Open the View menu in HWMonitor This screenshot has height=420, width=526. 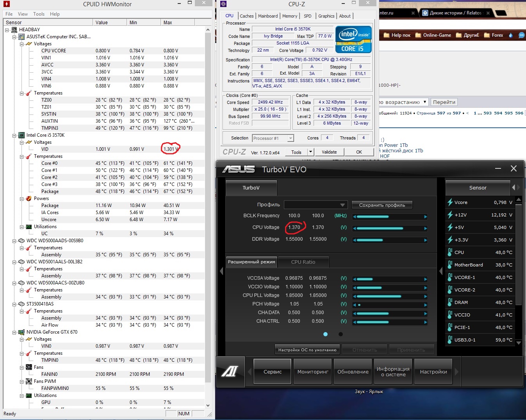coord(23,14)
